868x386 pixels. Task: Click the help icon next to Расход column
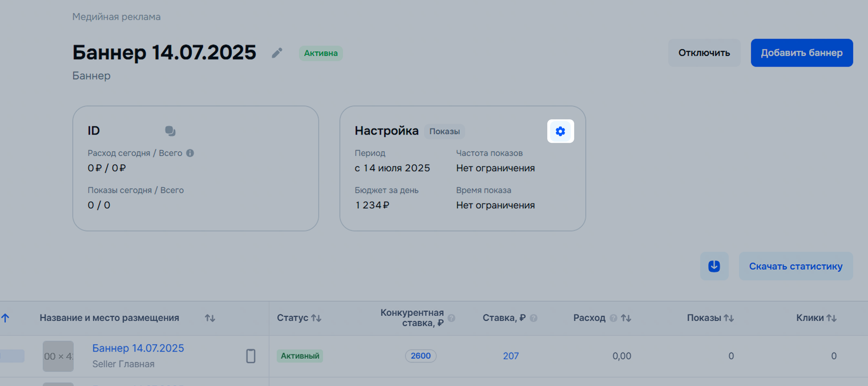(x=613, y=318)
